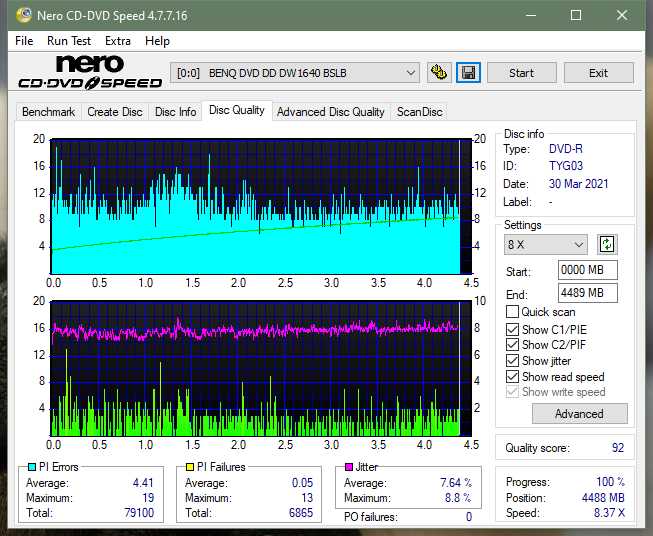Click the disc ID TYG03 text
Viewport: 653px width, 536px height.
pos(566,166)
